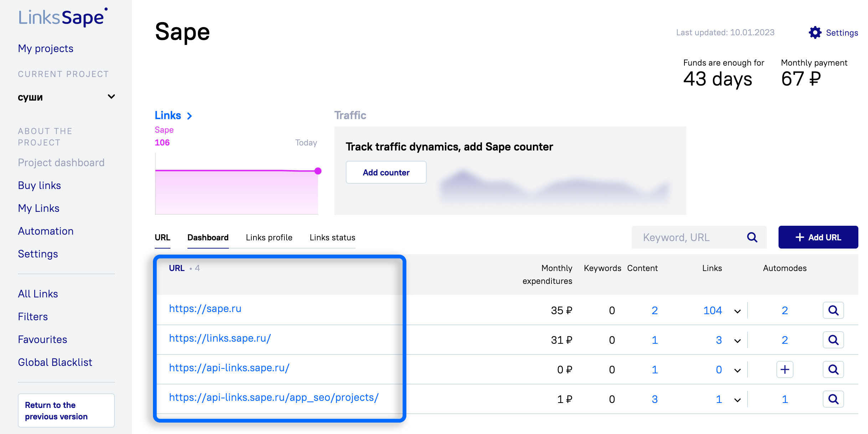Open All Links in sidebar
Screen dimensions: 868x434
tap(38, 294)
